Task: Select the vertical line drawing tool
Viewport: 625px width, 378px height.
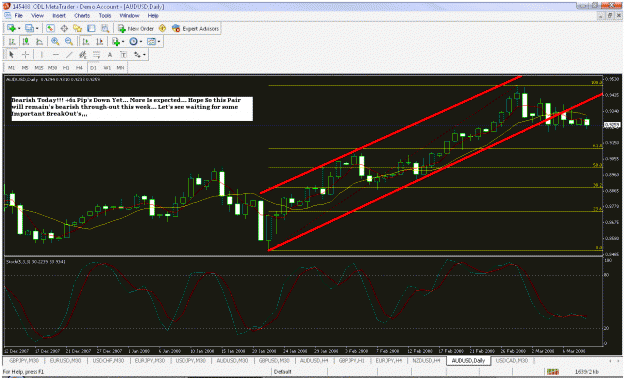Action: [42, 55]
